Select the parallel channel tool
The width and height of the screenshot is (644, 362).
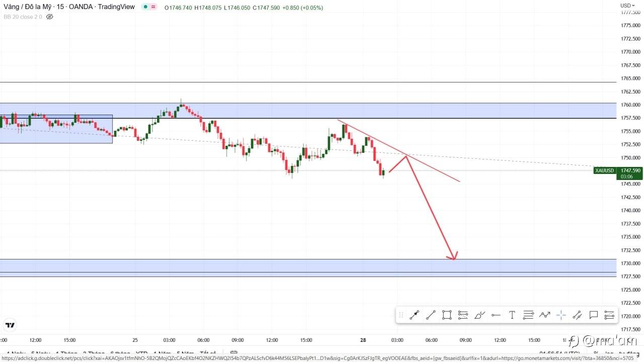coord(577,315)
